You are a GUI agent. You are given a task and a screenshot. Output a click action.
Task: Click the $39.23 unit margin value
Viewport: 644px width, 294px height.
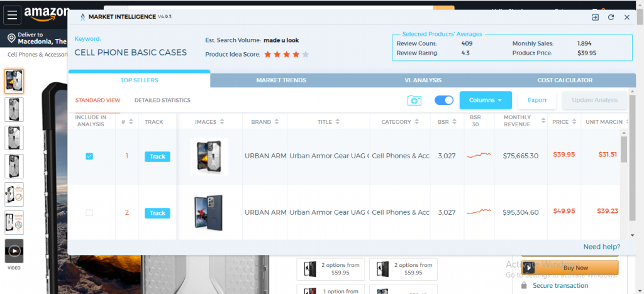point(608,211)
